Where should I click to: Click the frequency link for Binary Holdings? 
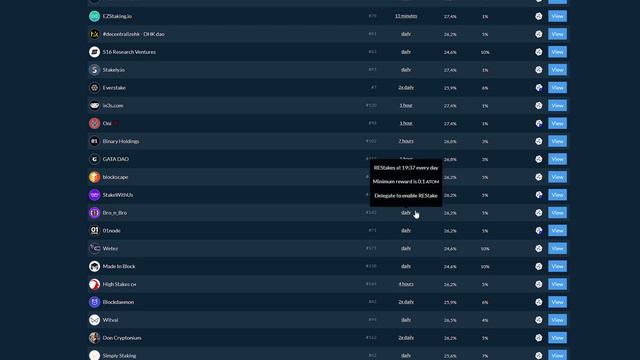(406, 141)
